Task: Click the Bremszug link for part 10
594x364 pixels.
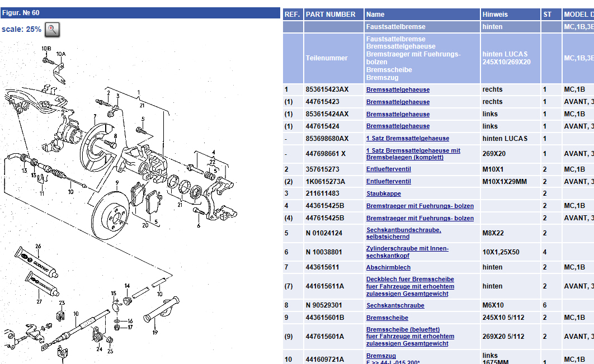Action: (x=381, y=356)
